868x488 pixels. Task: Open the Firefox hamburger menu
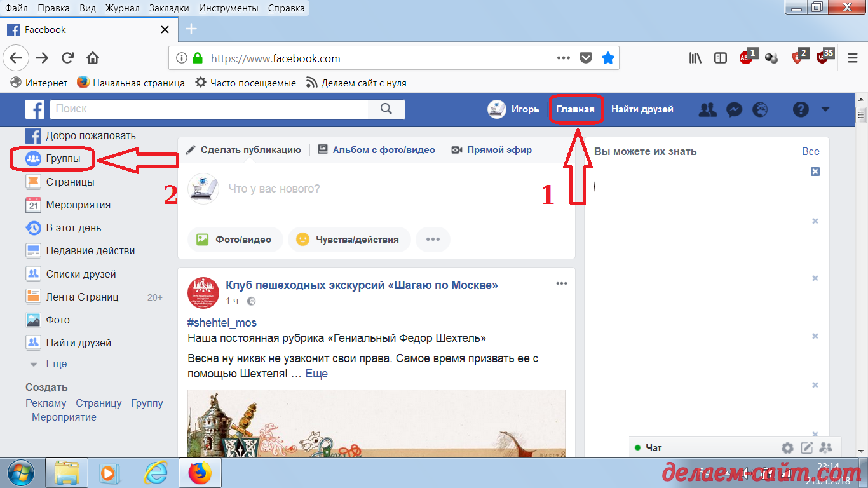(853, 58)
